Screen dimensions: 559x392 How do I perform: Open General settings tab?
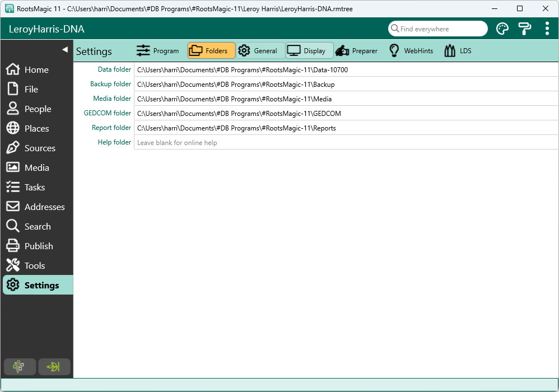tap(260, 51)
